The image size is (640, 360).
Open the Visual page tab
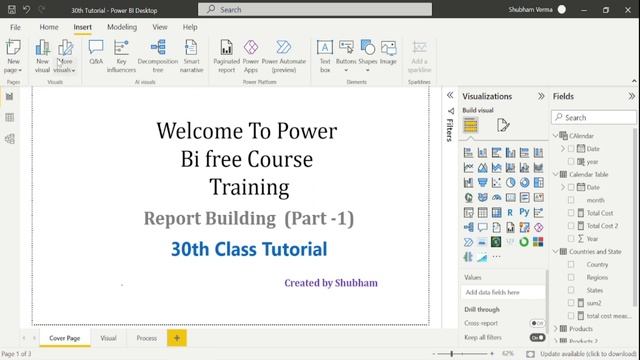pyautogui.click(x=108, y=338)
